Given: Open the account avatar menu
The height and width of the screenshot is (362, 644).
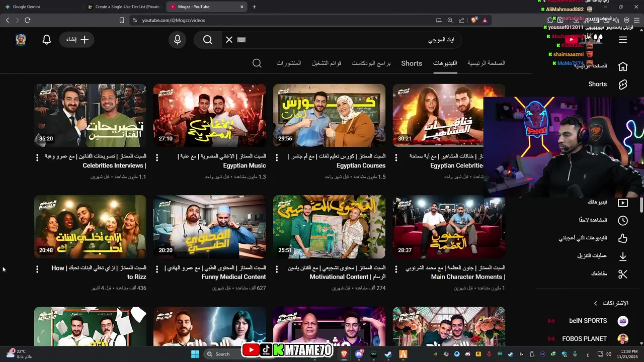Looking at the screenshot, I should tap(21, 40).
